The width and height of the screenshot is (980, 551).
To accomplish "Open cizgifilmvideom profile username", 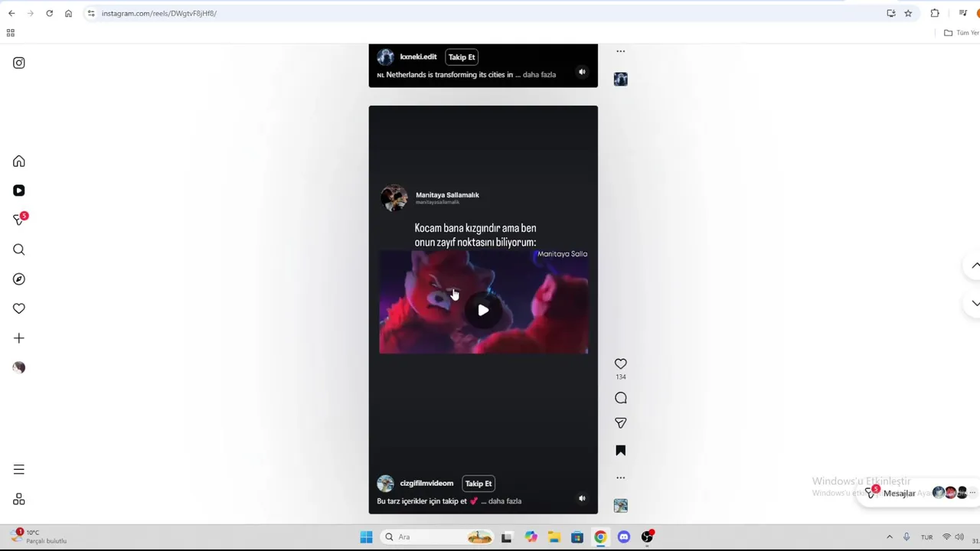I will [426, 484].
